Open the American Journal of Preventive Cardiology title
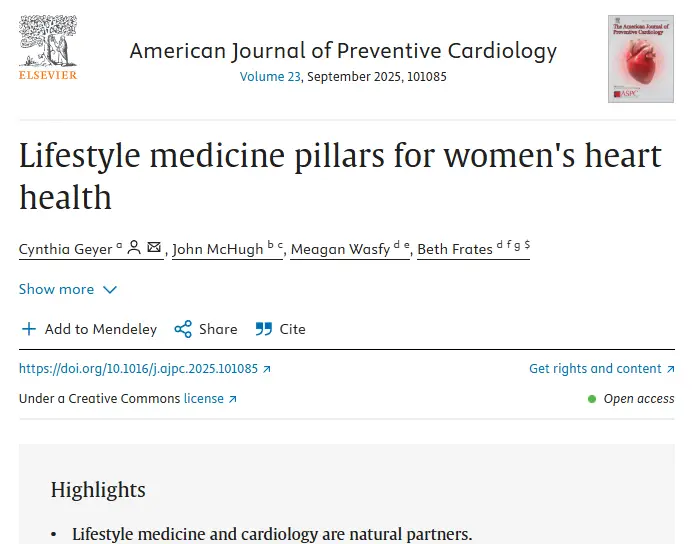Viewport: 695px width, 544px height. 343,51
